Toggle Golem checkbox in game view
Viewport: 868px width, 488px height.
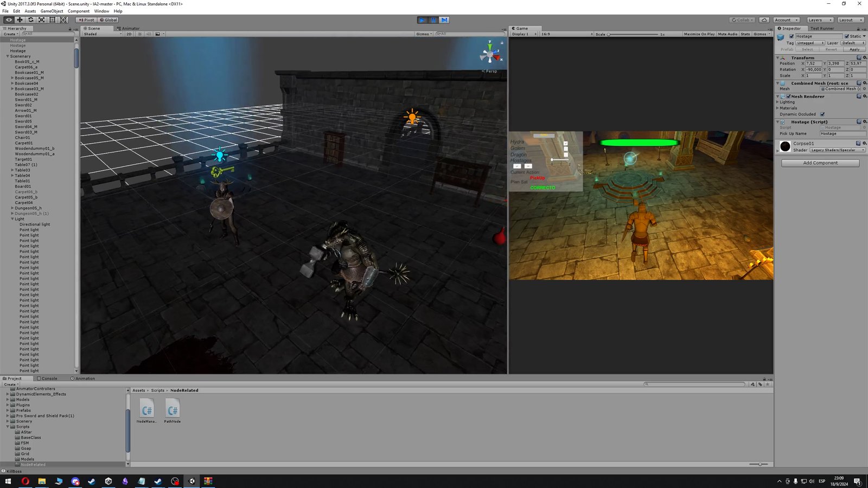point(565,149)
